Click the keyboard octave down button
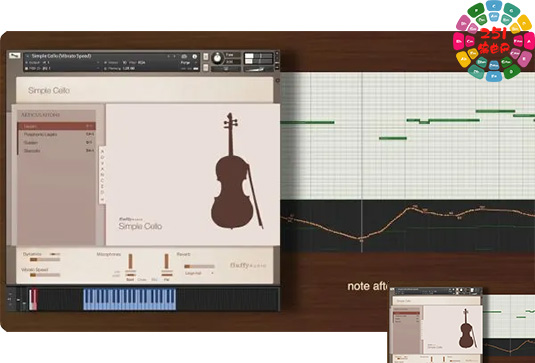This screenshot has height=363, width=535. pos(10,304)
